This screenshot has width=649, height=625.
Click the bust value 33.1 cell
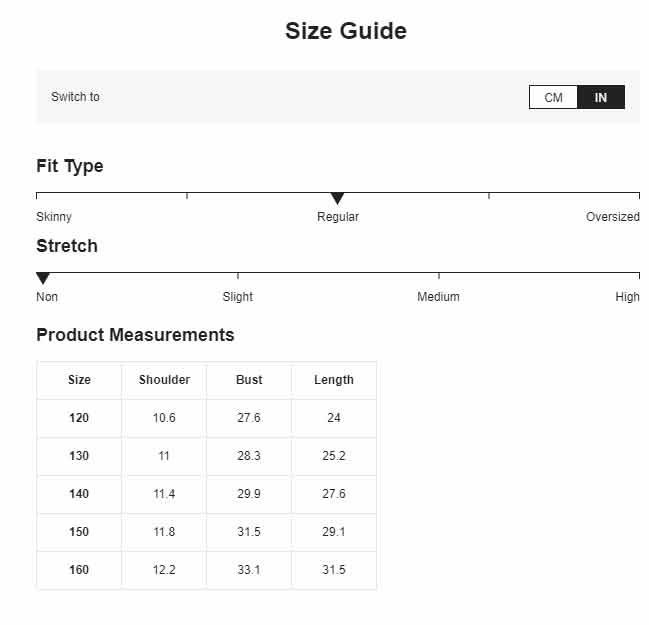[249, 570]
